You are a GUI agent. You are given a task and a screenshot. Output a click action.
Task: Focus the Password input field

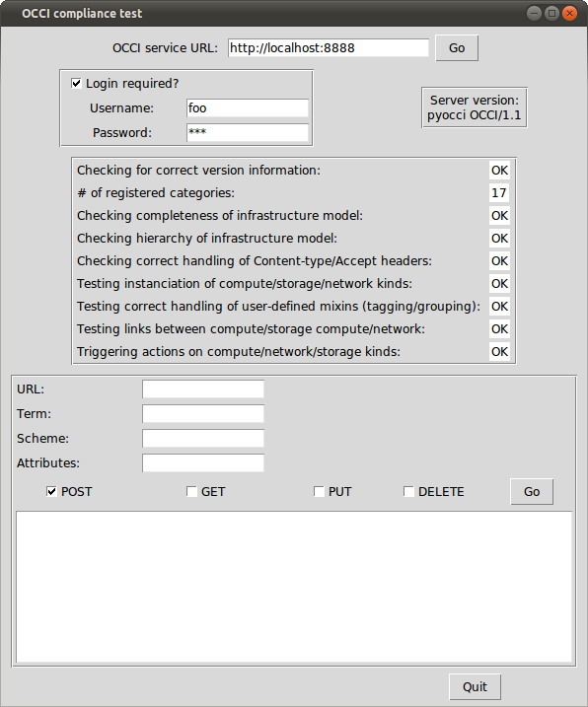tap(248, 132)
